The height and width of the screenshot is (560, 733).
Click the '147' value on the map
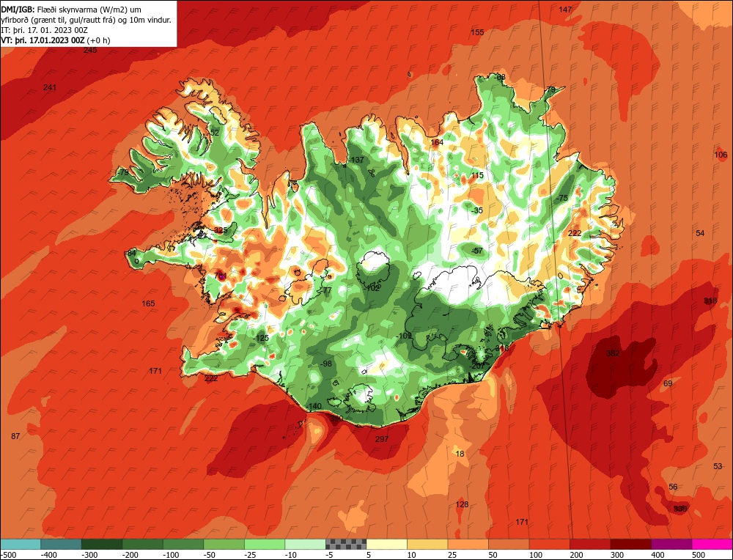point(565,10)
